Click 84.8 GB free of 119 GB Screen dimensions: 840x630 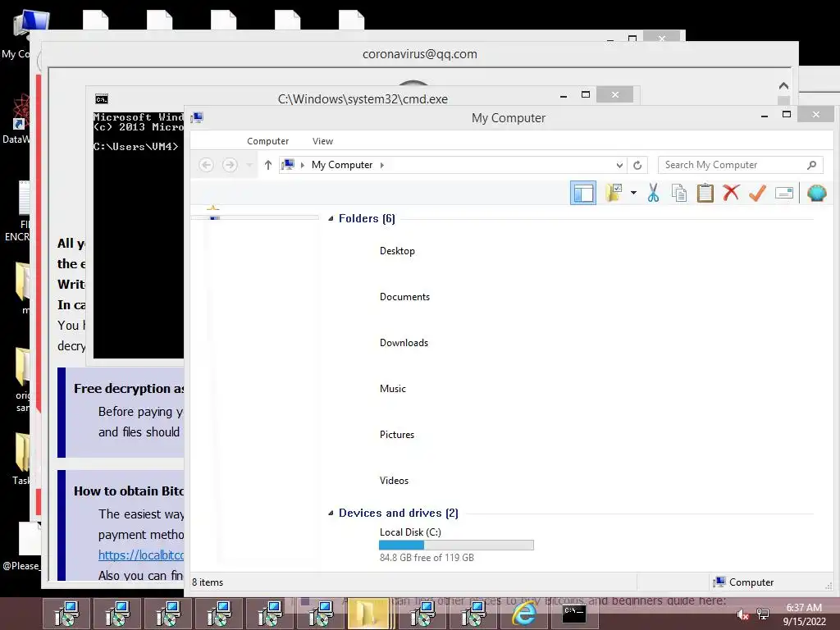427,558
